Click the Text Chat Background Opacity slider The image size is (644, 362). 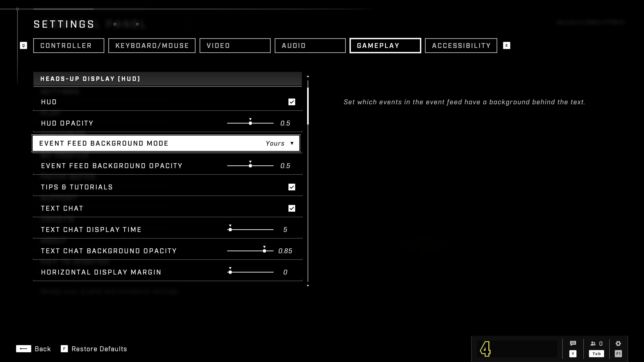[x=250, y=251]
